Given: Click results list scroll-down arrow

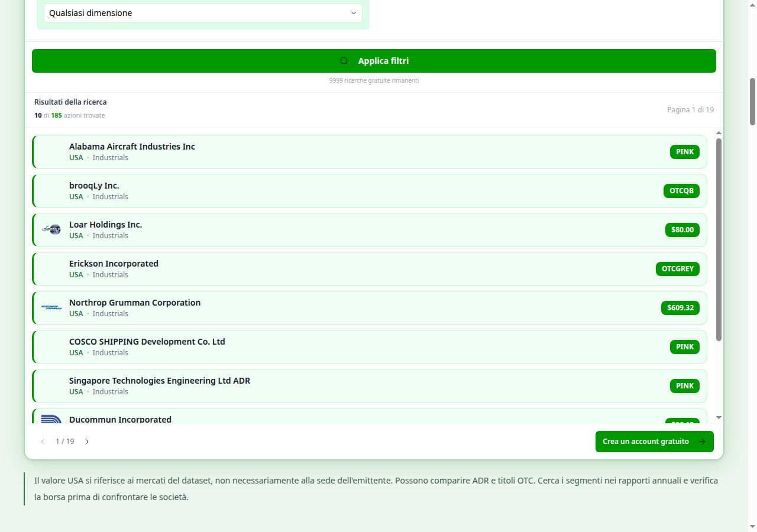Looking at the screenshot, I should [719, 418].
